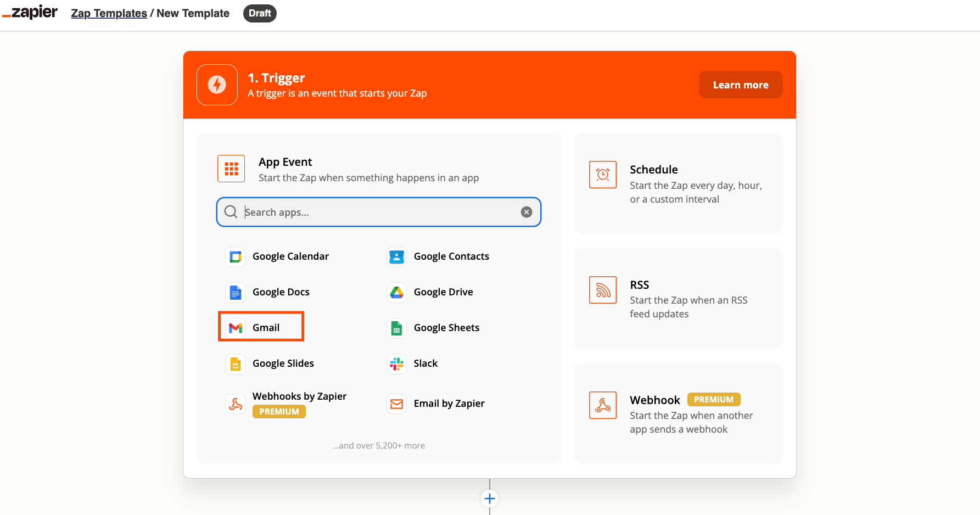Focus the Search apps input field
The height and width of the screenshot is (515, 980).
(x=379, y=212)
